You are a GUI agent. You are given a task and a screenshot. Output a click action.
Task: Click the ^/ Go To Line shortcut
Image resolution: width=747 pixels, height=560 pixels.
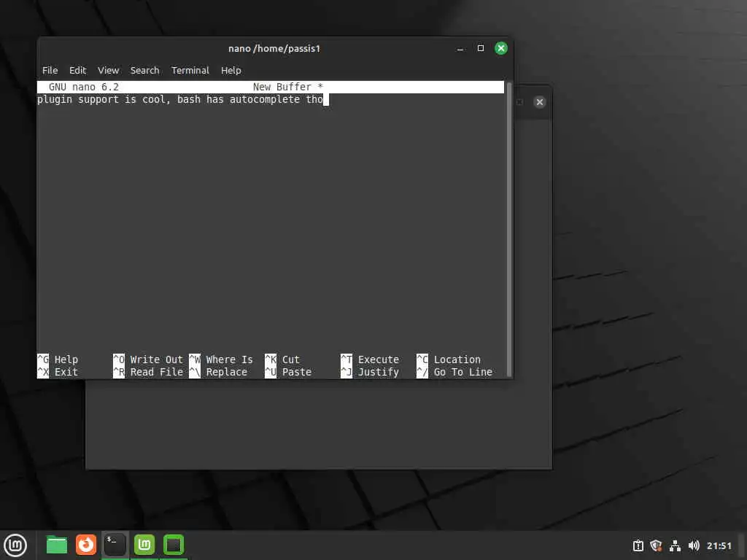click(454, 372)
